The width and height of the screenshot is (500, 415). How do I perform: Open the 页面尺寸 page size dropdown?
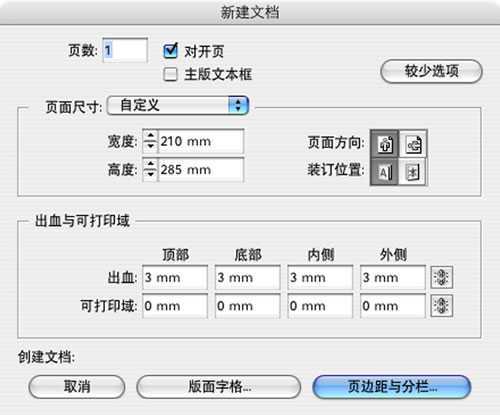(178, 106)
